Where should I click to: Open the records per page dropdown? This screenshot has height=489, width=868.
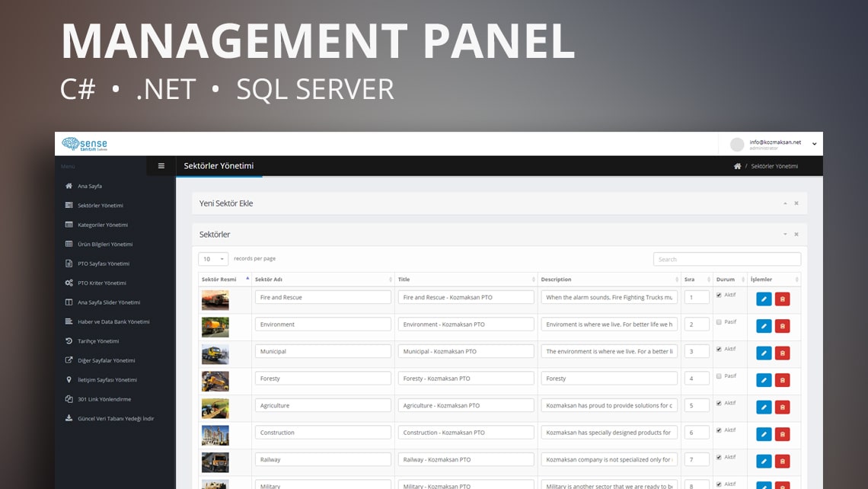[x=212, y=259]
